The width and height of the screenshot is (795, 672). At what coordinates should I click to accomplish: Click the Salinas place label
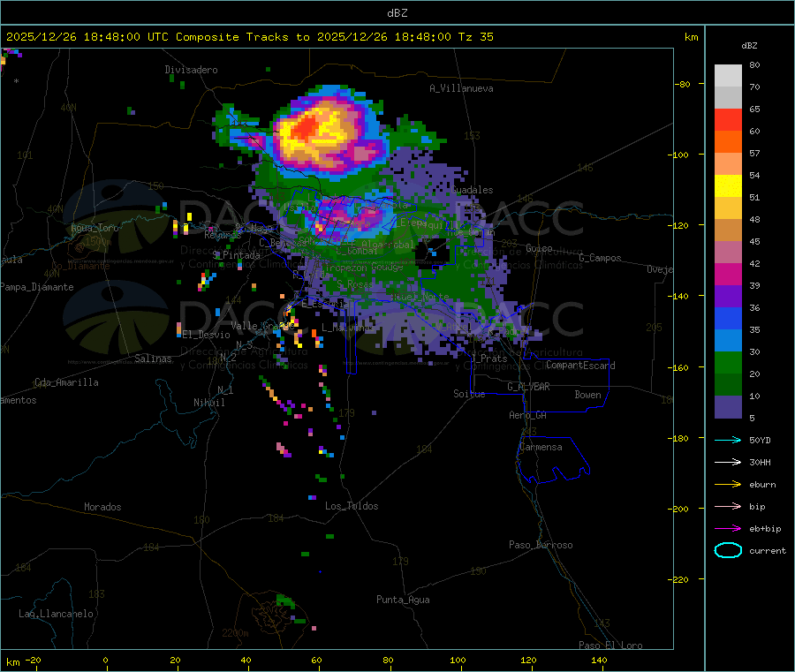click(153, 359)
